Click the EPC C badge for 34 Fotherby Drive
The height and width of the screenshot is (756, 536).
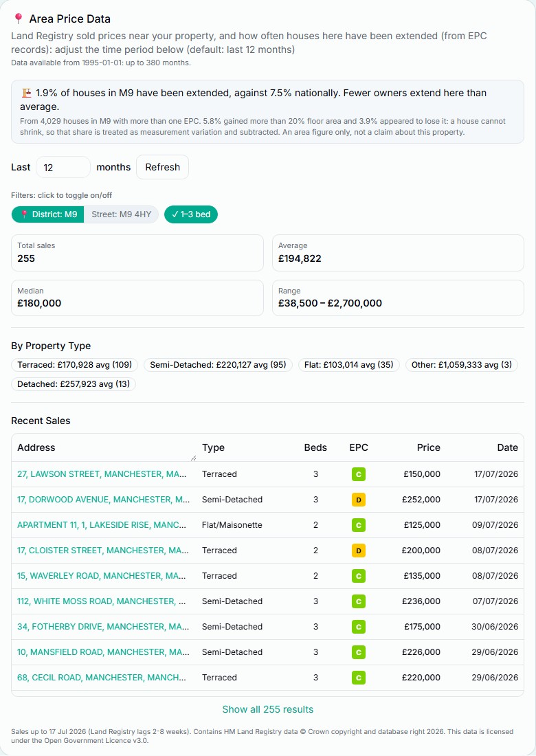pyautogui.click(x=359, y=627)
